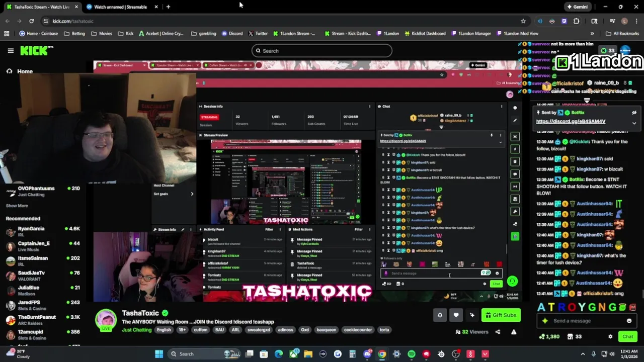This screenshot has width=644, height=362.
Task: Open Chrome apps grid icon
Action: (x=7, y=34)
